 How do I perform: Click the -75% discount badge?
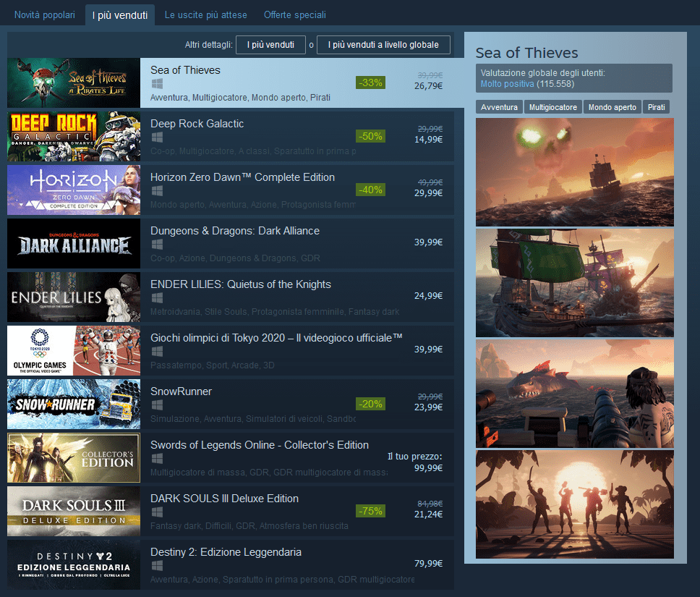pos(370,511)
